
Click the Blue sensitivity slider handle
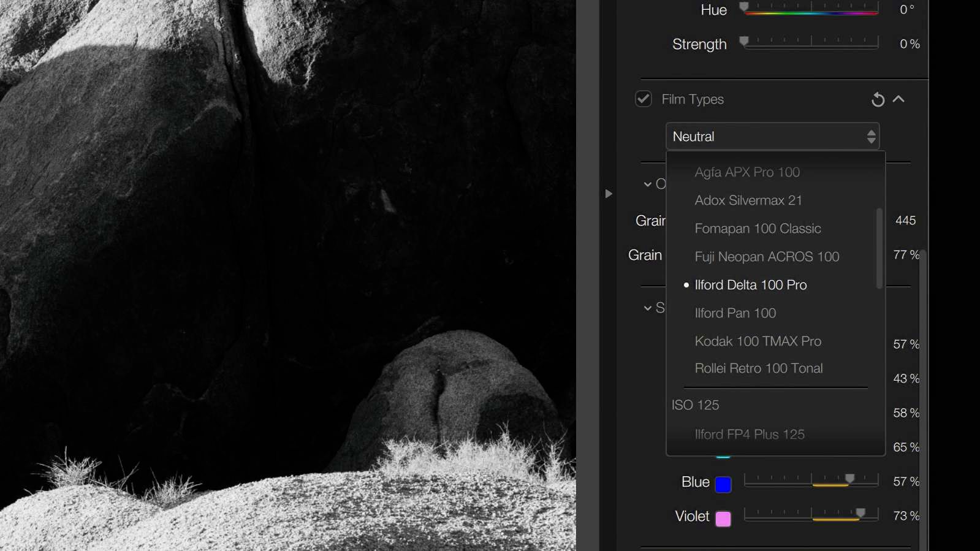(849, 479)
